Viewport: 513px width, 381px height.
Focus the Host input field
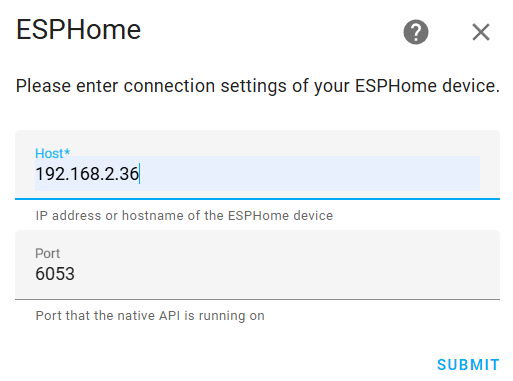257,165
